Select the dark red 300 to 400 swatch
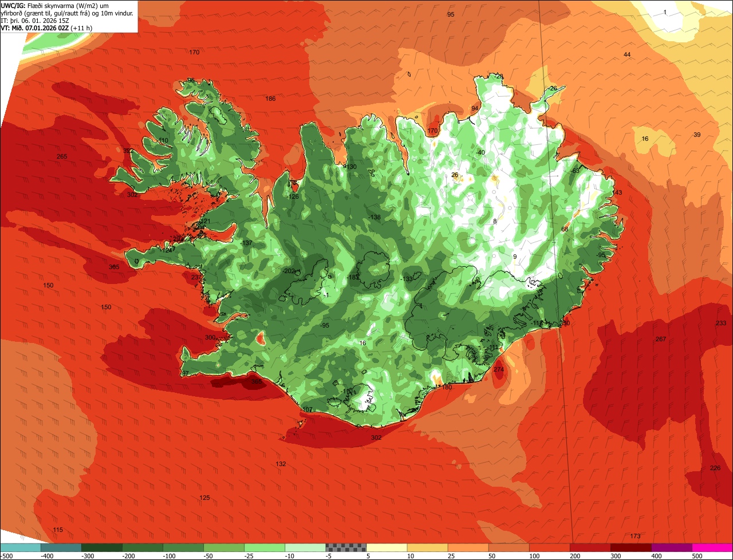 [x=630, y=547]
